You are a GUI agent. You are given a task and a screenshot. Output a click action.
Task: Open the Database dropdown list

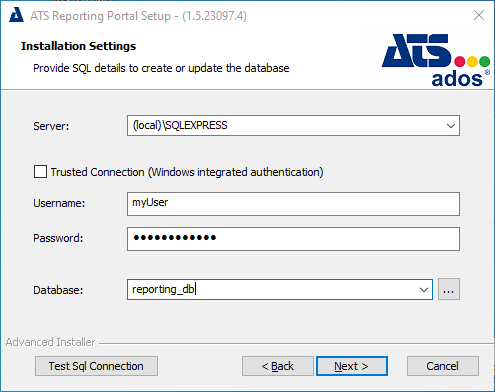pyautogui.click(x=424, y=289)
